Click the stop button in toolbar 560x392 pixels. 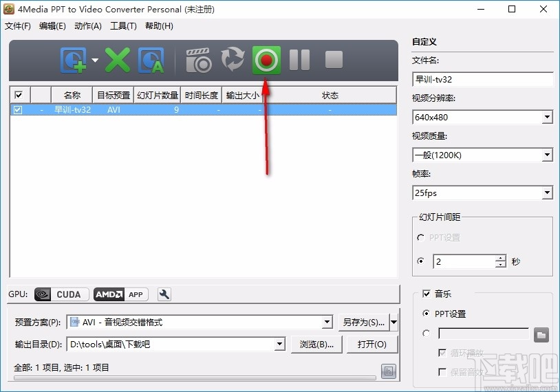click(x=334, y=59)
